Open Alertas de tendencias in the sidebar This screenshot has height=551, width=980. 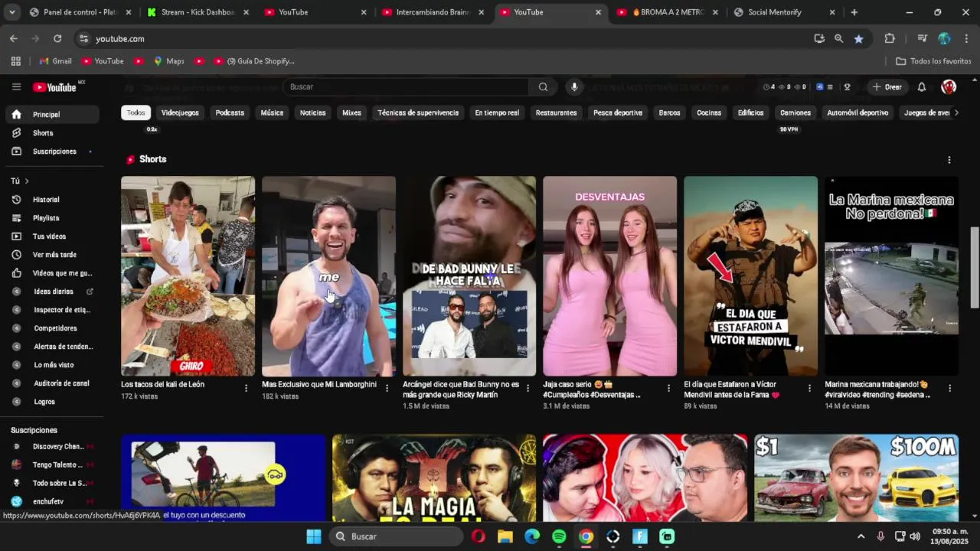pyautogui.click(x=51, y=347)
